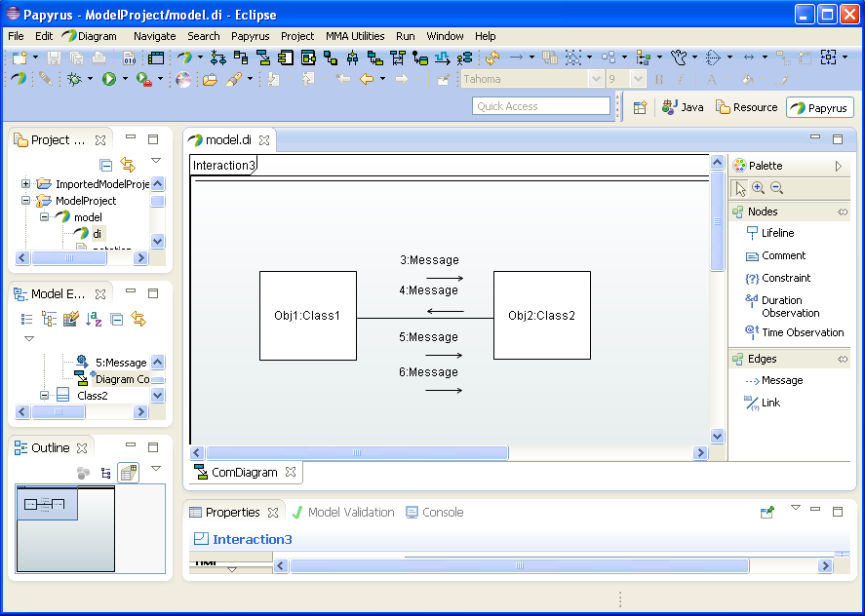The width and height of the screenshot is (865, 616).
Task: Click the Run External Tools icon
Action: click(x=144, y=79)
